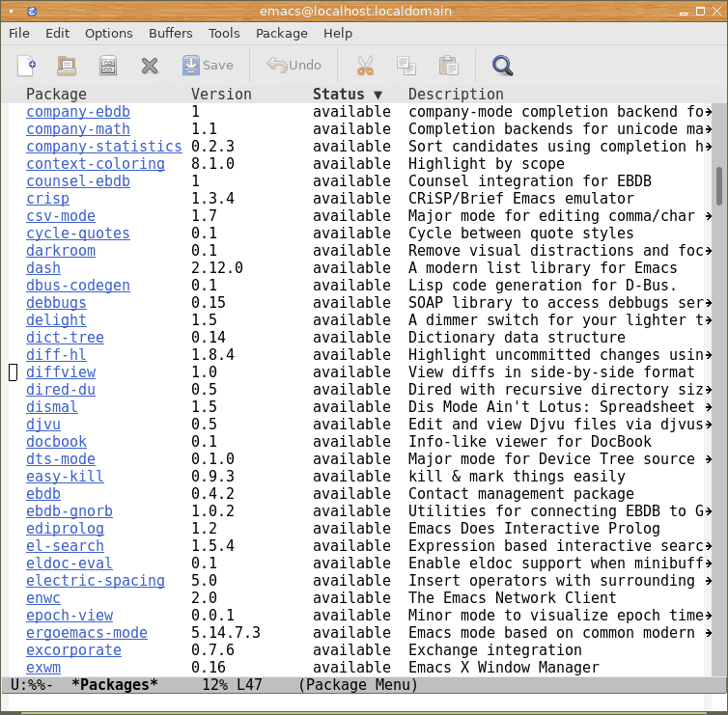Image resolution: width=728 pixels, height=715 pixels.
Task: Open the context-coloring package link
Action: click(x=96, y=164)
